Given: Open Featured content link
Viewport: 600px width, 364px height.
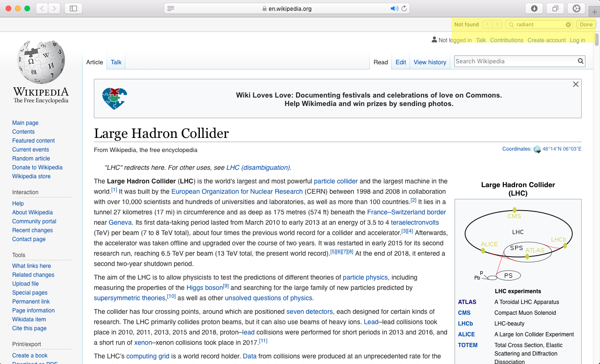Looking at the screenshot, I should tap(33, 141).
